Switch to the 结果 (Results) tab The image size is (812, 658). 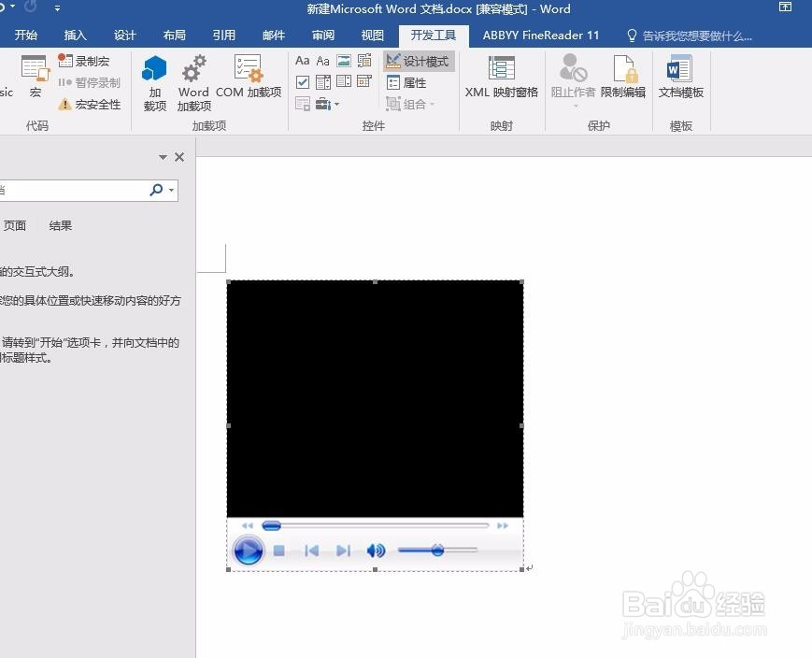point(60,225)
